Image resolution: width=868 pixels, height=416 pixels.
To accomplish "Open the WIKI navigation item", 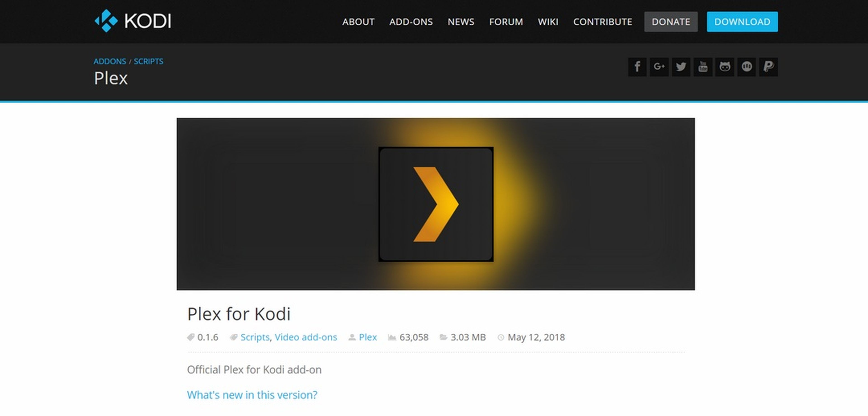I will click(548, 21).
